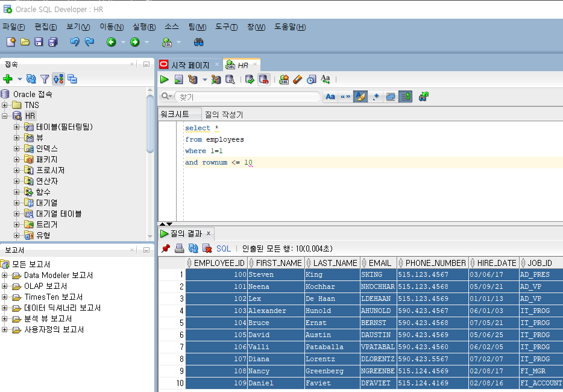This screenshot has width=563, height=392.
Task: Click the Open folder icon in main toolbar
Action: tap(25, 42)
